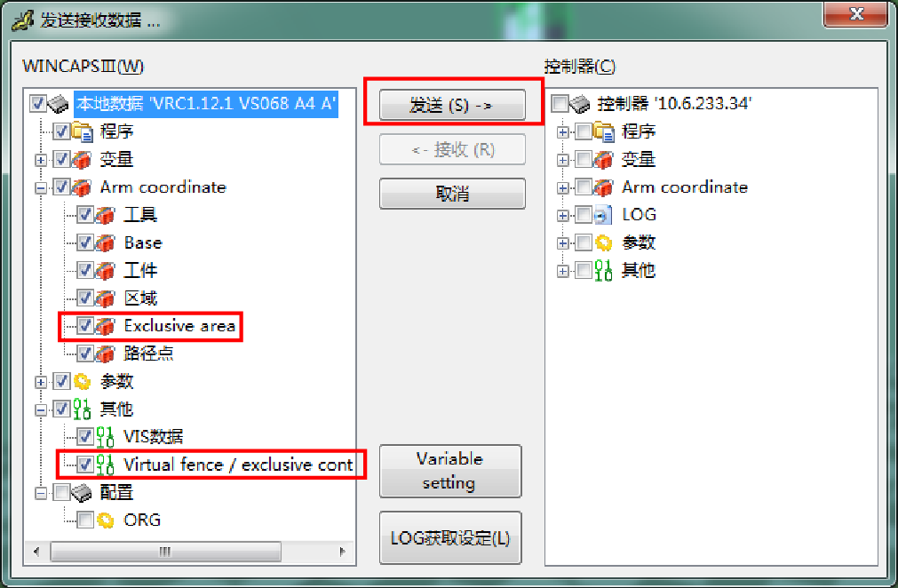This screenshot has height=588, width=898.
Task: Enable the 配置 checkbox
Action: (61, 492)
